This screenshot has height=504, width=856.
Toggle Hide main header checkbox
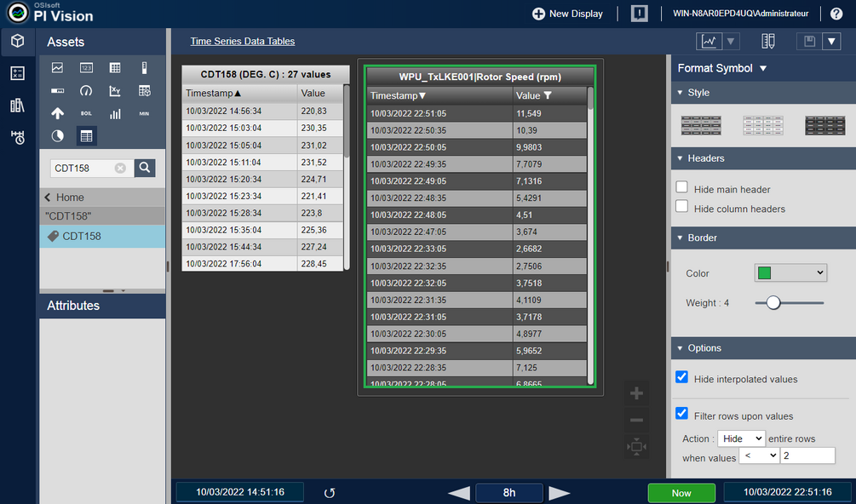click(x=682, y=187)
